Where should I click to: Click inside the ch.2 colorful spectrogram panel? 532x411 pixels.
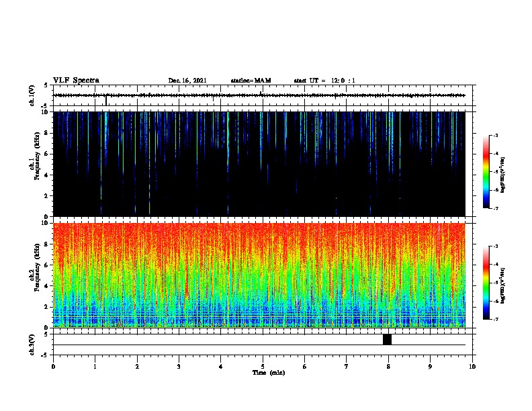click(x=259, y=275)
